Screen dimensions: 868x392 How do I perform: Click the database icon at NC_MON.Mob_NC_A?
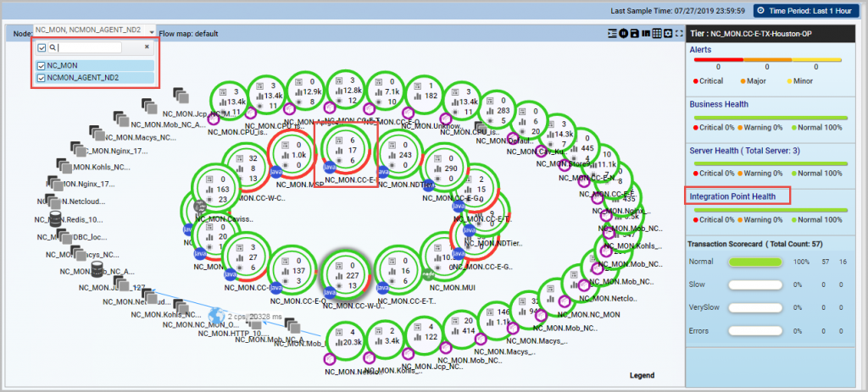(97, 270)
